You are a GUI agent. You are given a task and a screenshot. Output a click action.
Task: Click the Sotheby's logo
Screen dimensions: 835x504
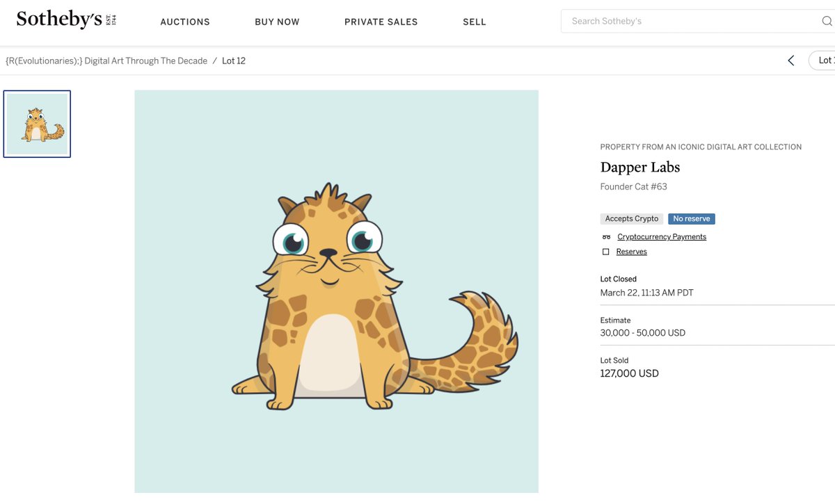[66, 19]
